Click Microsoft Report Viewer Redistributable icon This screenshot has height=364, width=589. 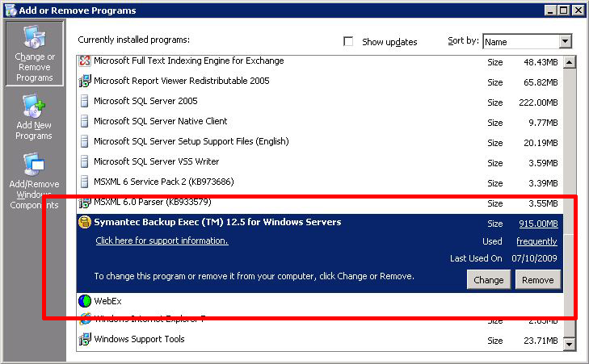click(85, 81)
